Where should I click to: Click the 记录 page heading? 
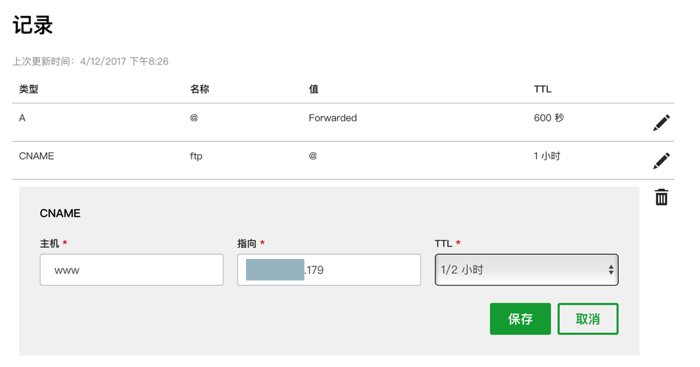33,25
